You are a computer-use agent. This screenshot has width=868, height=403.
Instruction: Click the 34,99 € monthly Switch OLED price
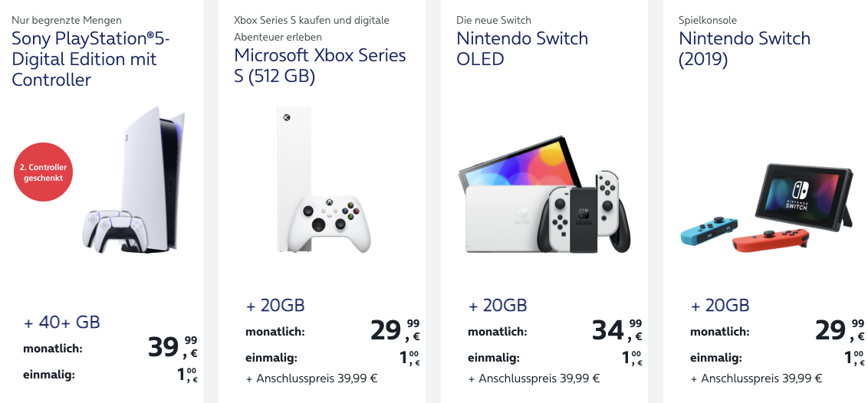click(x=617, y=330)
